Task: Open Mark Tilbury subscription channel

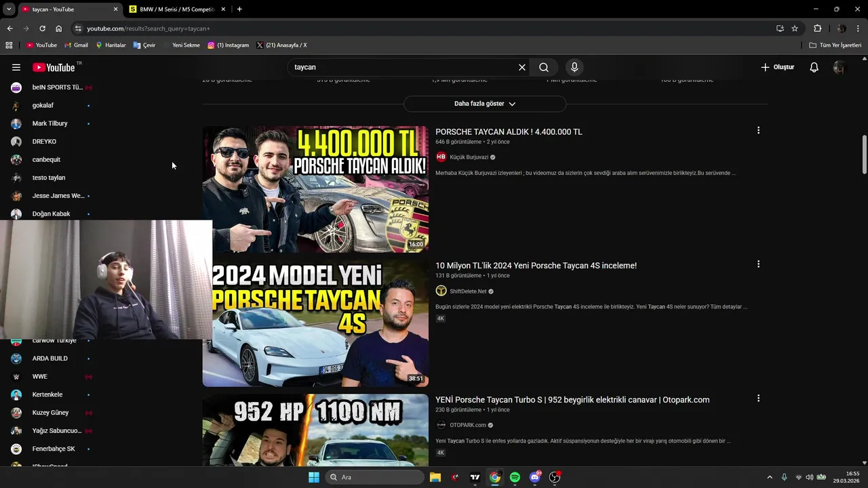Action: pyautogui.click(x=52, y=123)
